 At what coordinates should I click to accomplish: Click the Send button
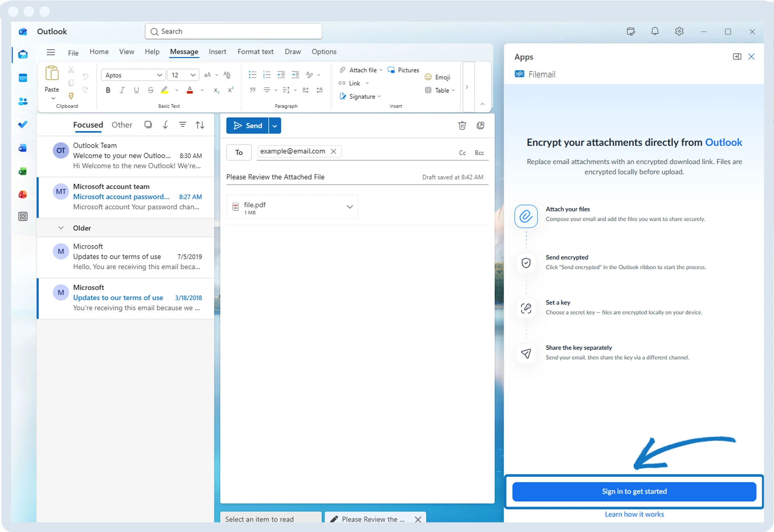[x=248, y=126]
